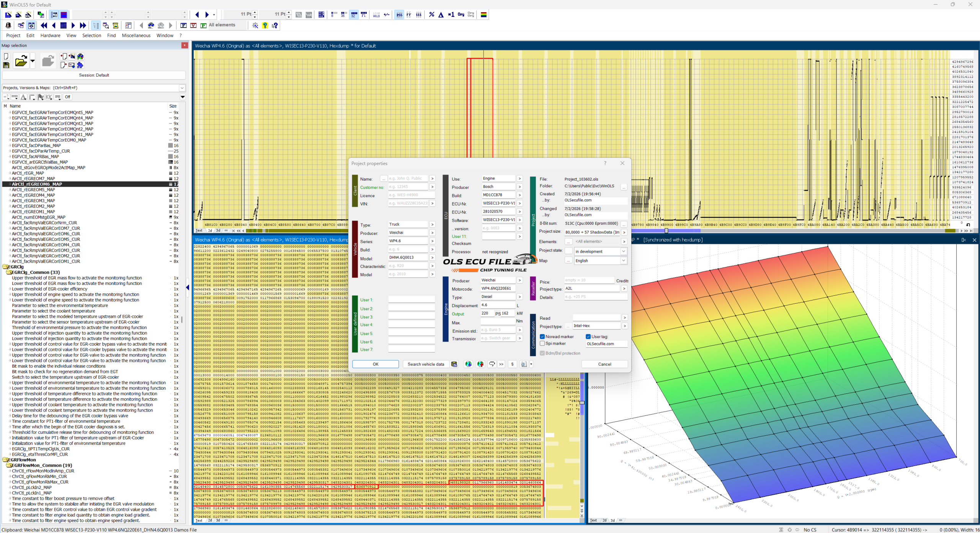The width and height of the screenshot is (980, 533).
Task: Open dropdown arrow beside the open folder icon
Action: click(33, 61)
